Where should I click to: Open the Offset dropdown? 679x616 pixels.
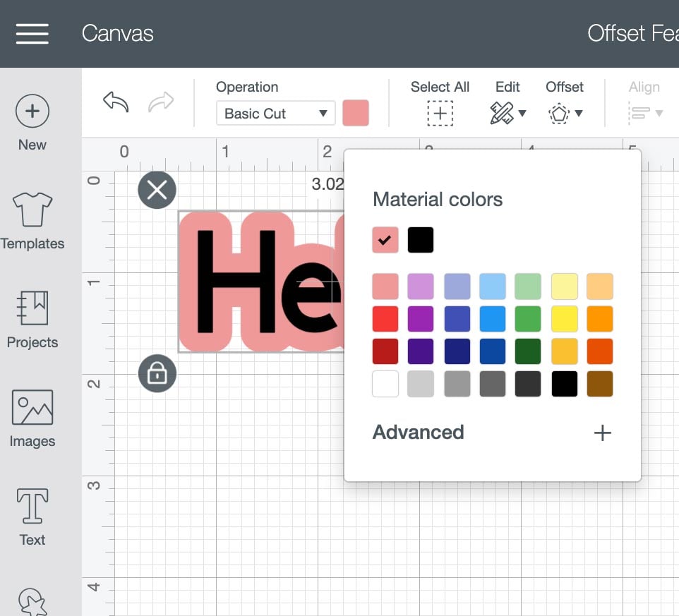point(565,114)
